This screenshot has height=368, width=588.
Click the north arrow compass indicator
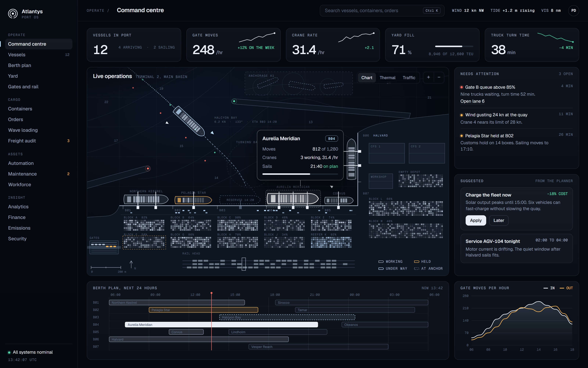pos(131,265)
